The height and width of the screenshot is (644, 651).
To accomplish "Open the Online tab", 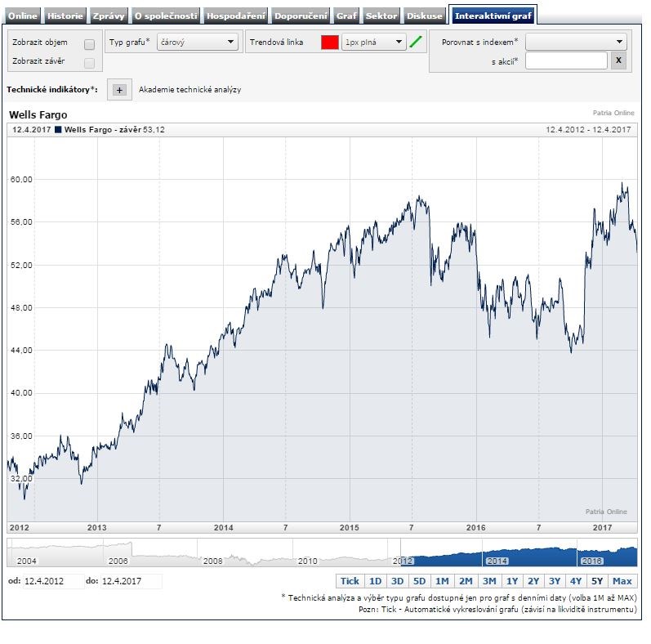I will pyautogui.click(x=23, y=16).
